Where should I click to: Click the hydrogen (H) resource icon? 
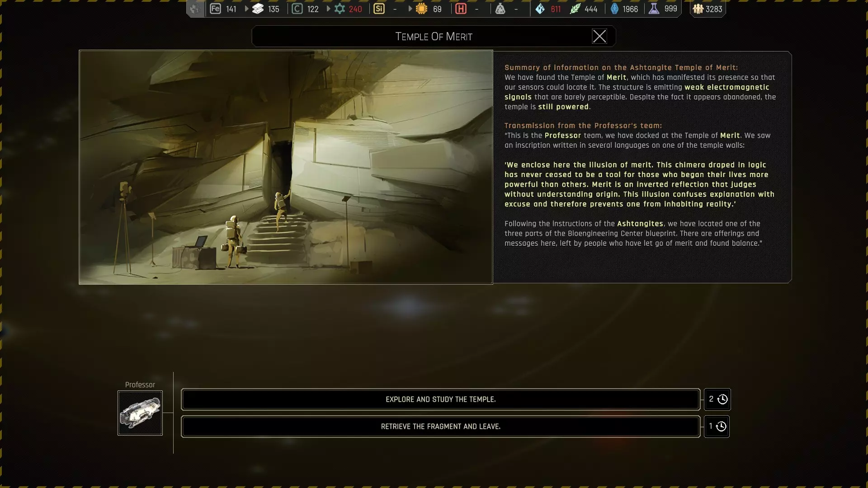tap(461, 9)
